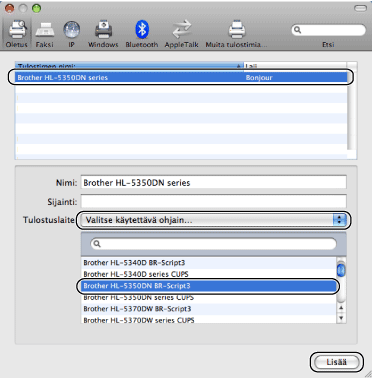Select Brother HL-5350DN series CUPS driver
The height and width of the screenshot is (379, 372).
(x=209, y=297)
